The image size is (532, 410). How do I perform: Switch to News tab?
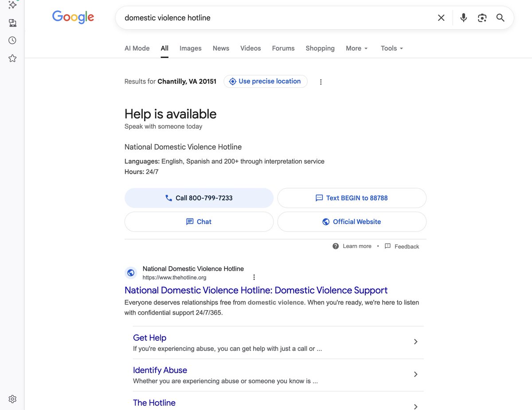(x=221, y=48)
